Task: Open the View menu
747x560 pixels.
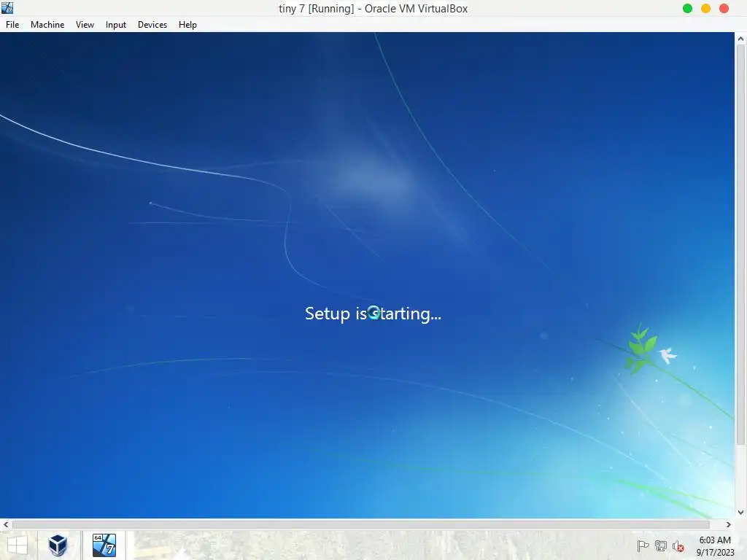Action: coord(85,25)
